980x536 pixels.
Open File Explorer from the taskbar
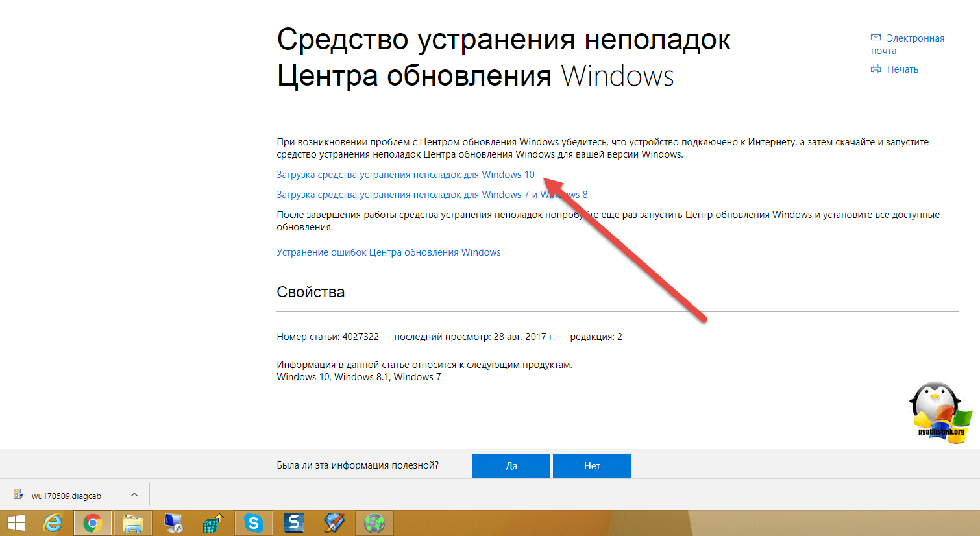coord(133,523)
